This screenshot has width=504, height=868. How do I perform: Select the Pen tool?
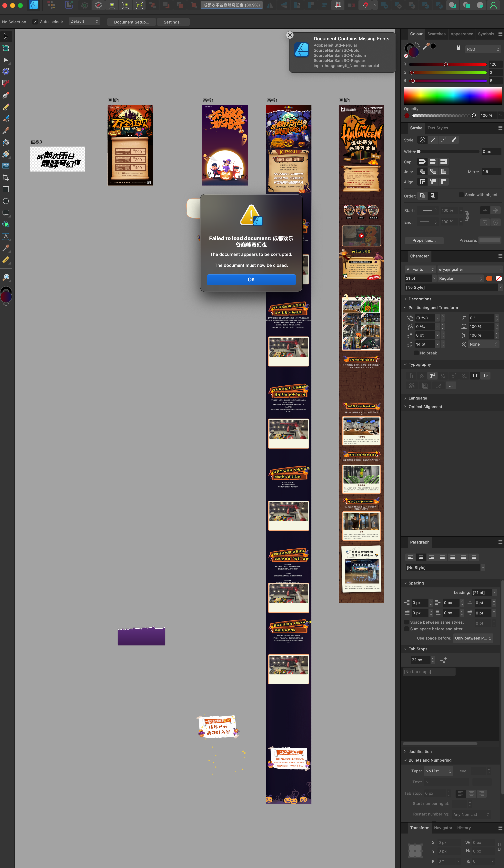[6, 95]
